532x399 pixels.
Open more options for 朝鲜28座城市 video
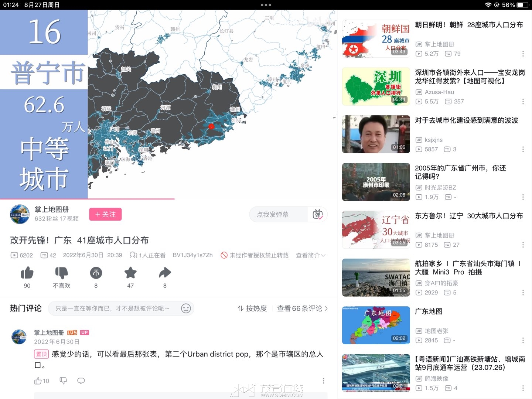click(523, 54)
